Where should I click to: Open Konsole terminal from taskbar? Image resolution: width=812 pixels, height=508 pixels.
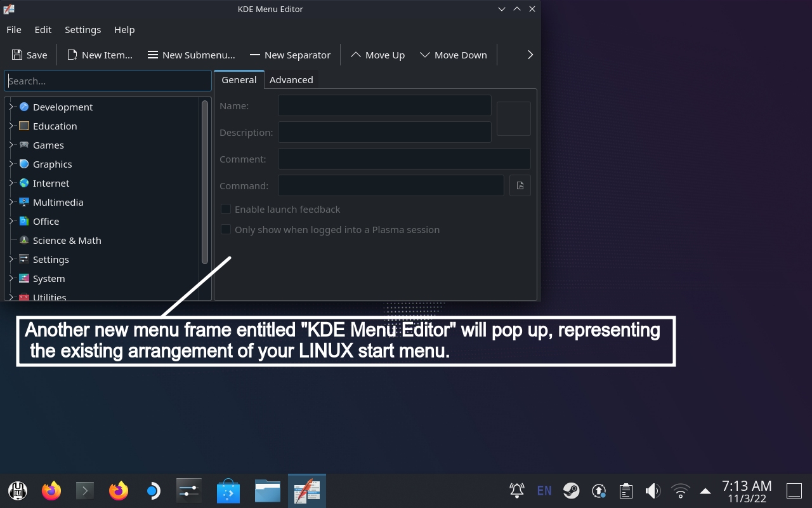point(85,490)
